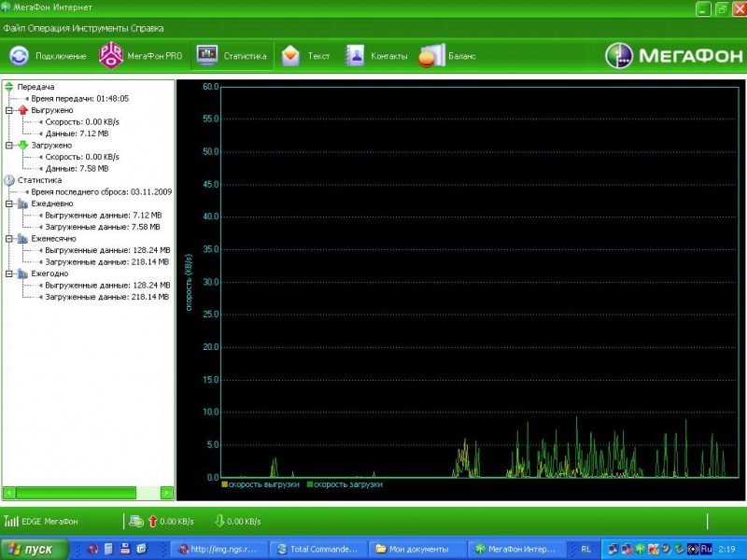Viewport: 747px width, 560px height.
Task: Click the EDGE signal strength icon
Action: click(12, 521)
